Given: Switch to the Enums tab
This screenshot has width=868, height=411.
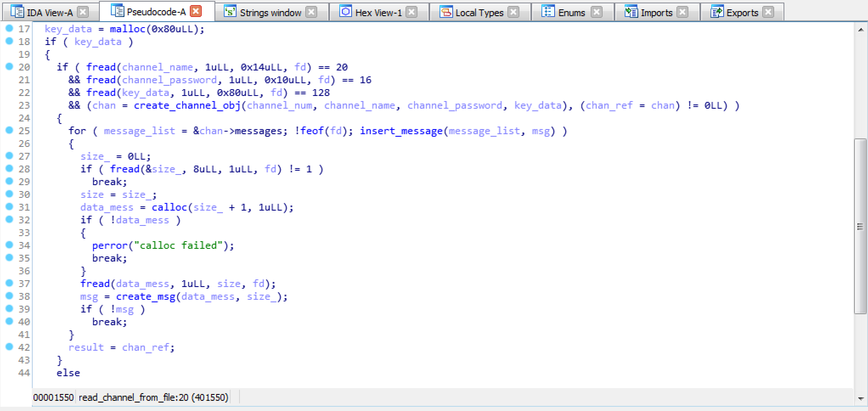Looking at the screenshot, I should pyautogui.click(x=572, y=12).
